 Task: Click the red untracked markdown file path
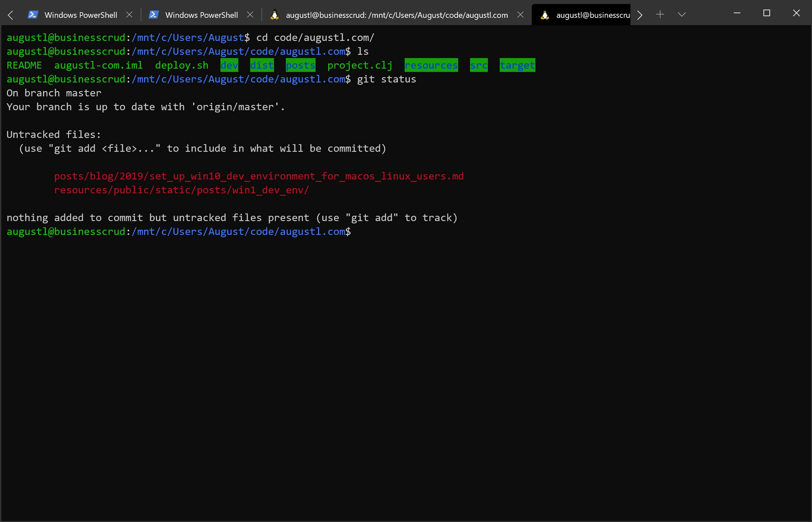(x=259, y=176)
